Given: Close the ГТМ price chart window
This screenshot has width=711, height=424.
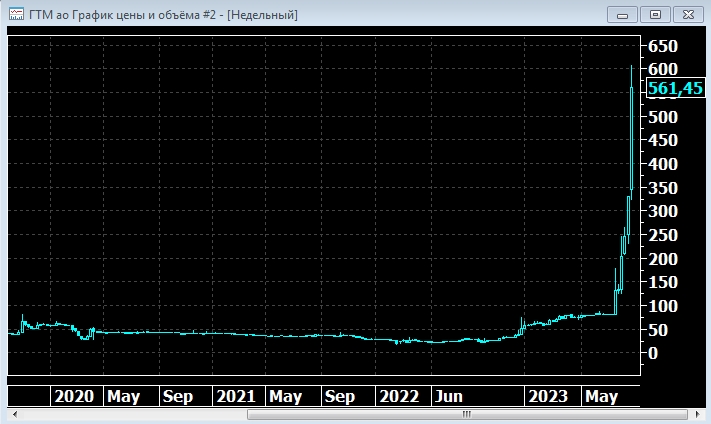Looking at the screenshot, I should click(x=688, y=15).
